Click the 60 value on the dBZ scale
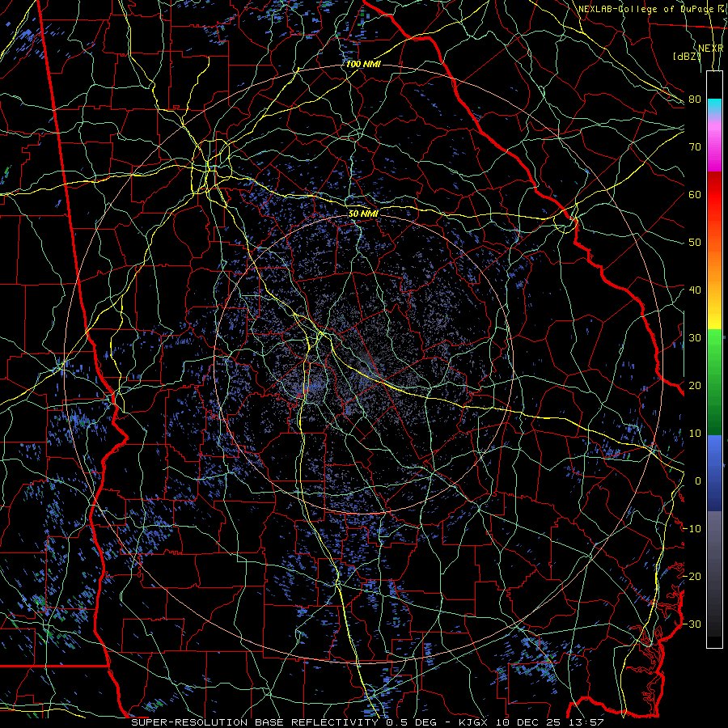Image resolution: width=728 pixels, height=728 pixels. 695,194
